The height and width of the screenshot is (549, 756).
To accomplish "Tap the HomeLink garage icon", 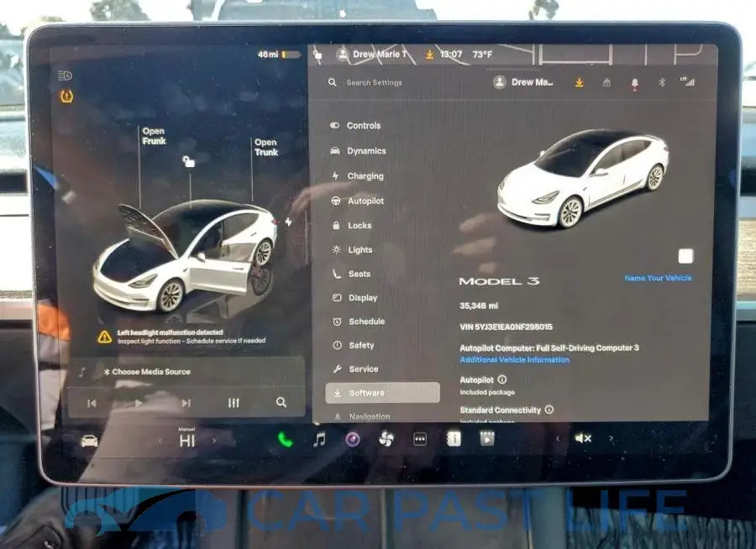I will click(x=606, y=82).
